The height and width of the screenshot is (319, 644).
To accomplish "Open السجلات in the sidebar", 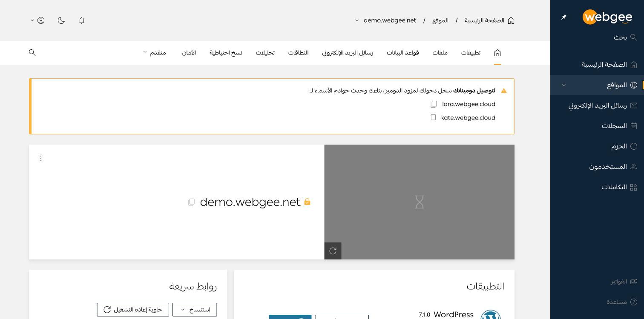I will tap(597, 126).
